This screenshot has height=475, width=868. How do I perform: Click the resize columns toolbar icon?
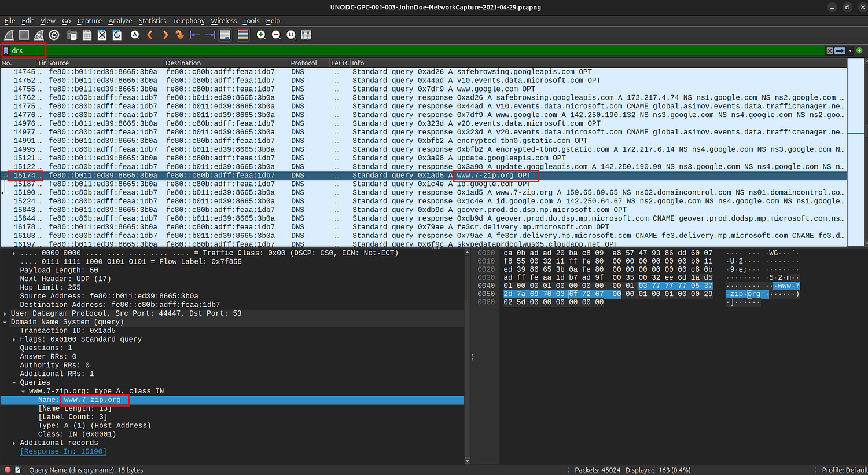pos(306,35)
